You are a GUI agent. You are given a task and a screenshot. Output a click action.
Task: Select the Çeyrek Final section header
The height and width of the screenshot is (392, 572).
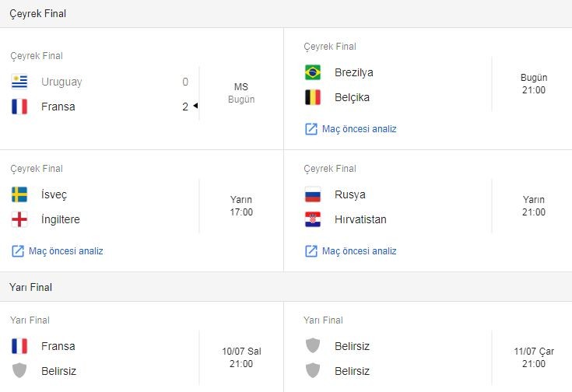point(37,14)
